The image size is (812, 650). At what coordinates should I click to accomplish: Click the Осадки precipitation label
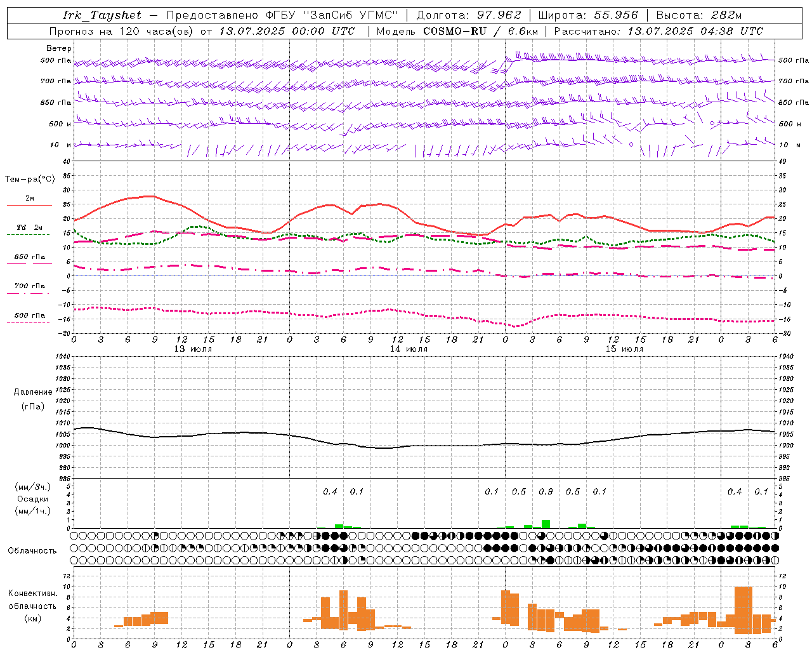pyautogui.click(x=32, y=499)
